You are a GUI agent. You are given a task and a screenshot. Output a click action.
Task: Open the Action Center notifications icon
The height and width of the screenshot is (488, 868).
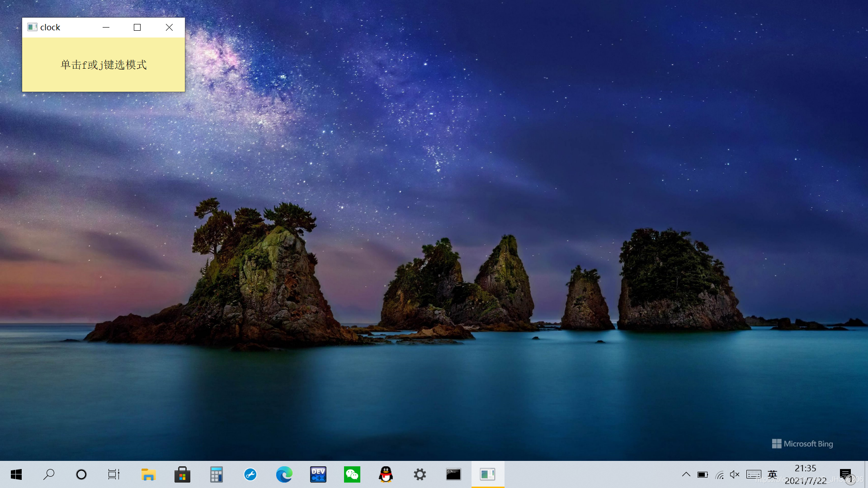click(845, 474)
